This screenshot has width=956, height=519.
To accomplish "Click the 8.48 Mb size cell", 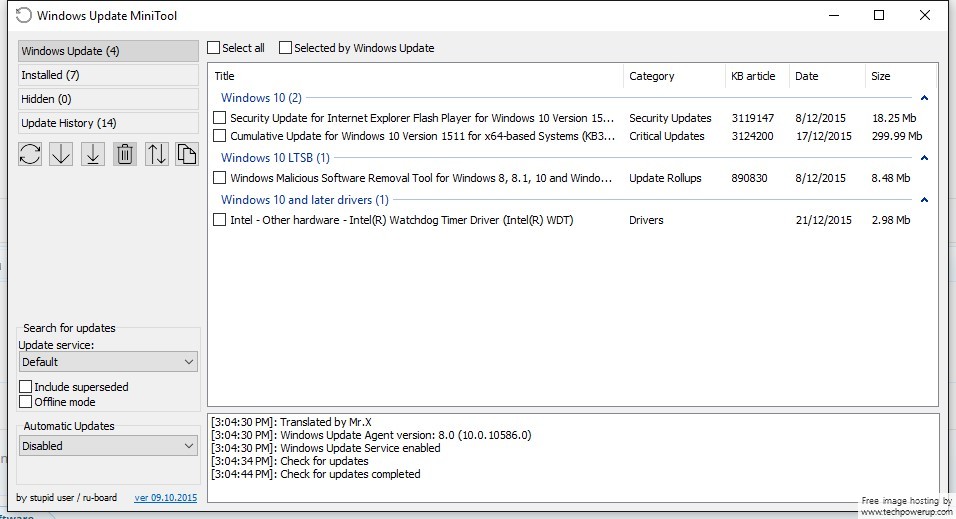I will coord(891,178).
